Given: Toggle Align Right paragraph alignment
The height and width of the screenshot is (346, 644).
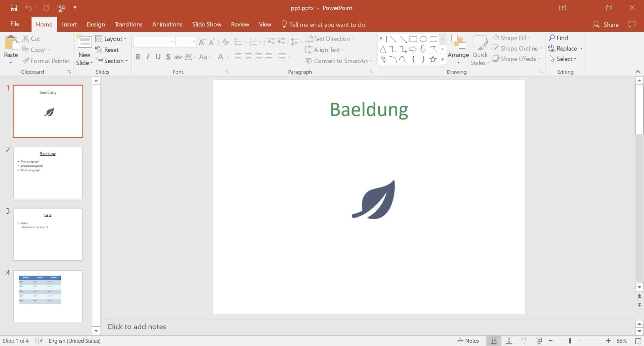Looking at the screenshot, I should click(x=259, y=57).
